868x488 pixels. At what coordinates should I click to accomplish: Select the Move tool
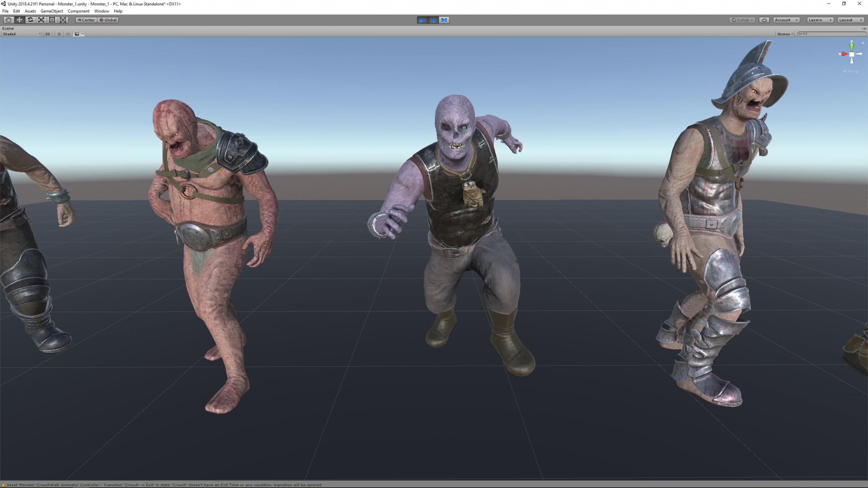[x=20, y=20]
